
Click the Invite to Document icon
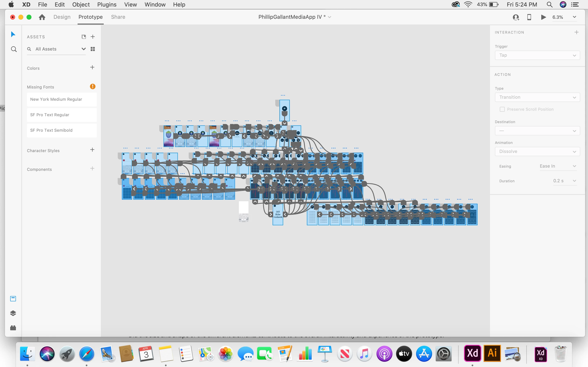[x=516, y=17]
